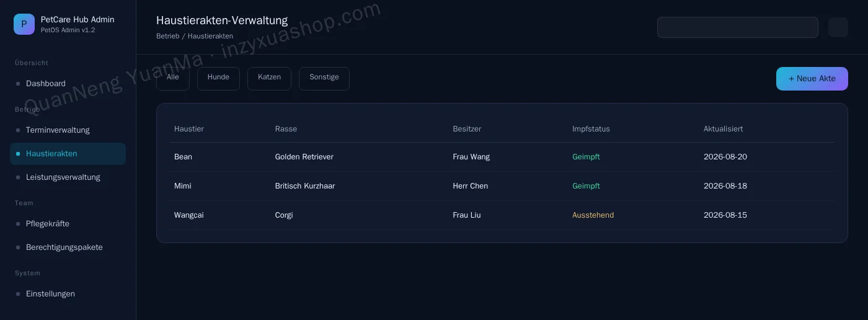Click the PetCare Hub logo icon
Image resolution: width=868 pixels, height=320 pixels.
coord(24,24)
